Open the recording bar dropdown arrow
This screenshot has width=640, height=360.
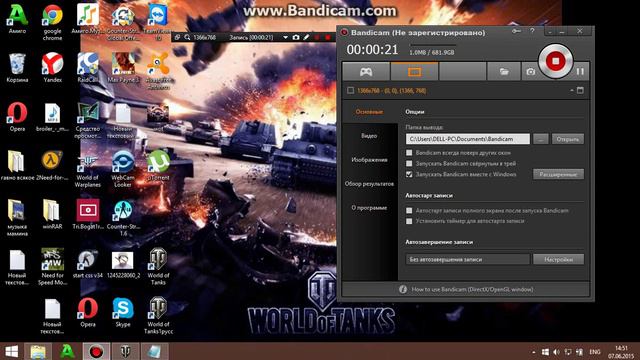tap(285, 37)
